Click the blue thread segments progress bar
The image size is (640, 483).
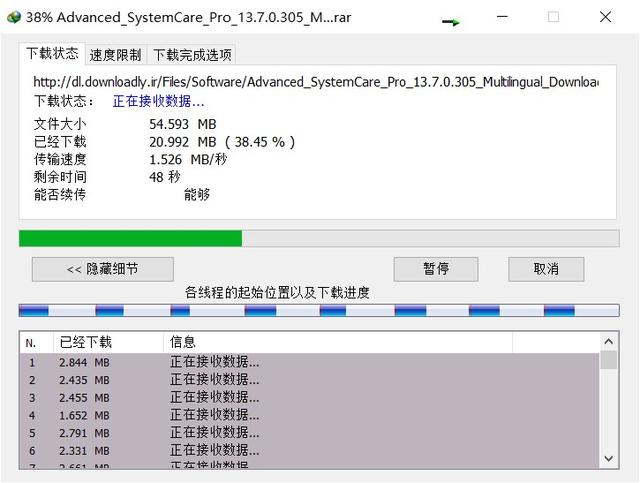319,311
